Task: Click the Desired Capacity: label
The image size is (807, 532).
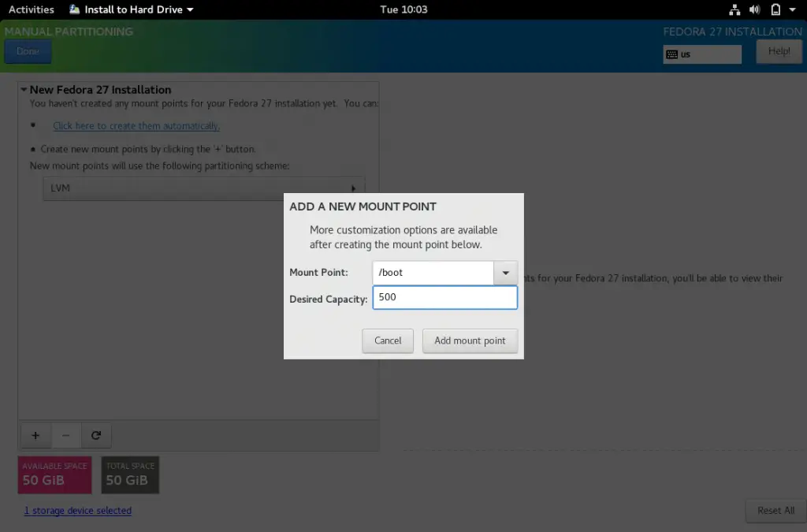Action: tap(329, 299)
